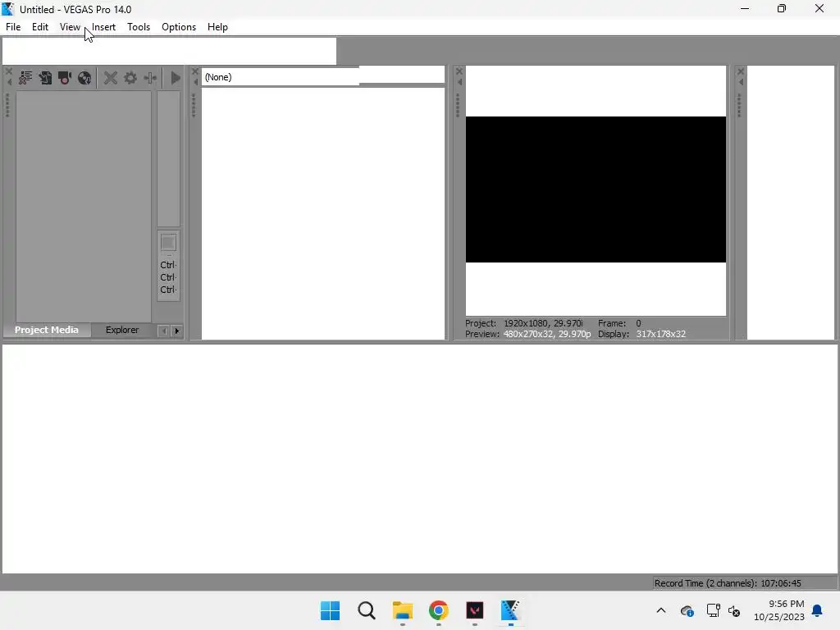The image size is (840, 630).
Task: Open the notification bell in taskbar
Action: [818, 610]
